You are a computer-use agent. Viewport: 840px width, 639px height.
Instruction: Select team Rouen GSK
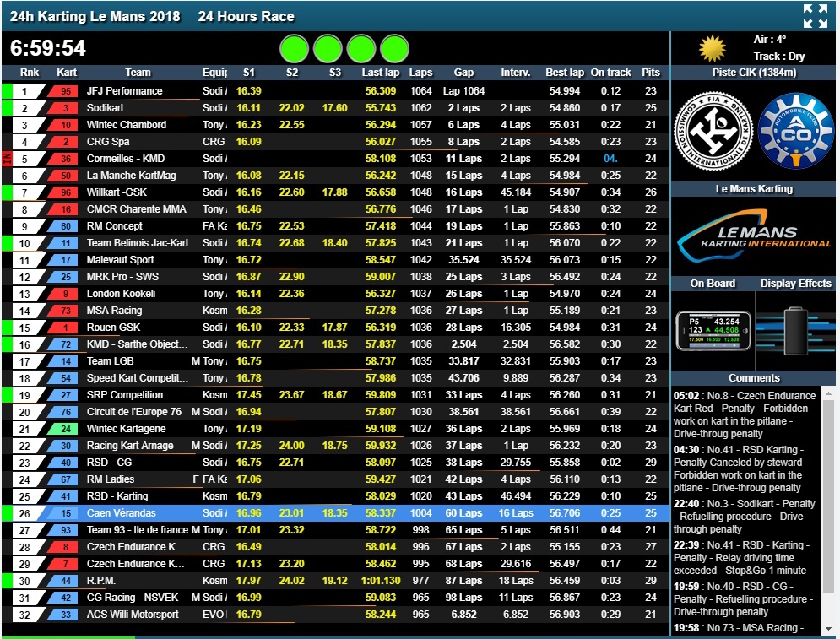click(114, 328)
